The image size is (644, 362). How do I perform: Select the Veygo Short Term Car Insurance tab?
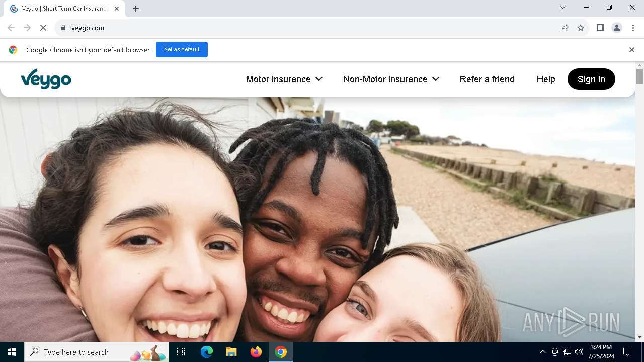click(x=64, y=9)
